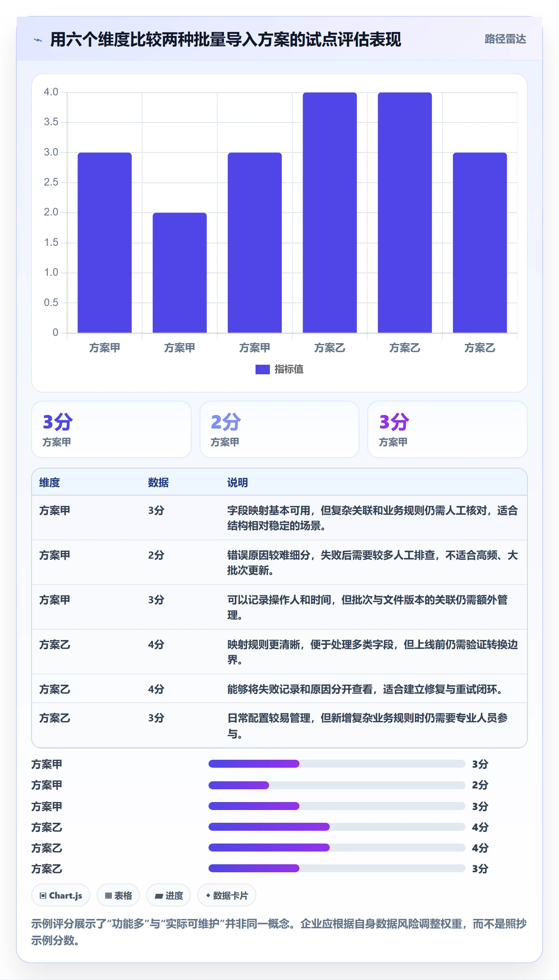Click the purple 3分 stat card
The width and height of the screenshot is (559, 980).
(x=447, y=429)
